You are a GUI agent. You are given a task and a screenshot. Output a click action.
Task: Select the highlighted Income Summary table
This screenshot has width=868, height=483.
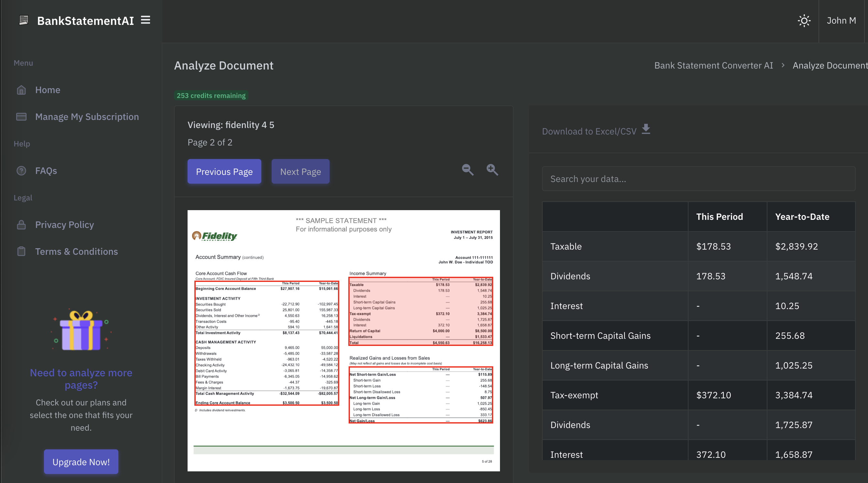[420, 312]
